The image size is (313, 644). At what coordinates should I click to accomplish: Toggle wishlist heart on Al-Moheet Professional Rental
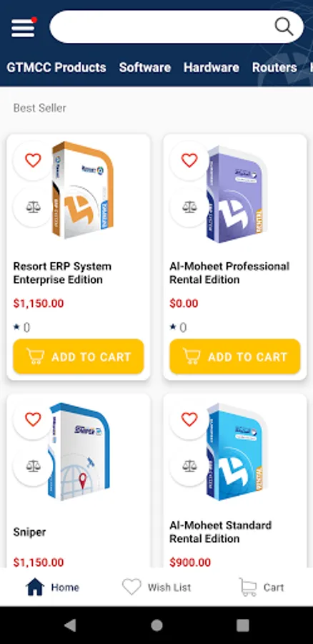point(189,160)
